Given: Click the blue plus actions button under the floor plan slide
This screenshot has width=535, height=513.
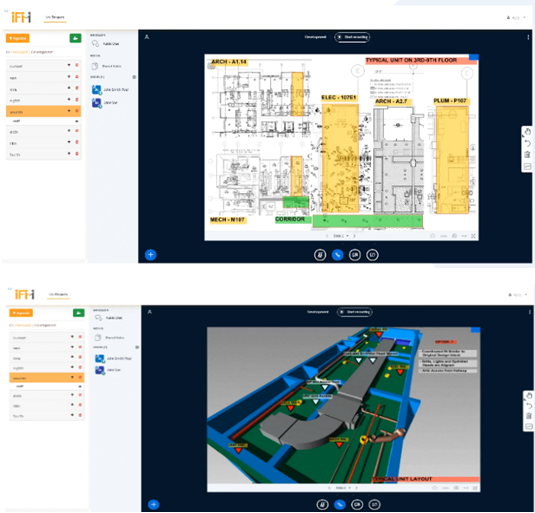Looking at the screenshot, I should [x=150, y=254].
